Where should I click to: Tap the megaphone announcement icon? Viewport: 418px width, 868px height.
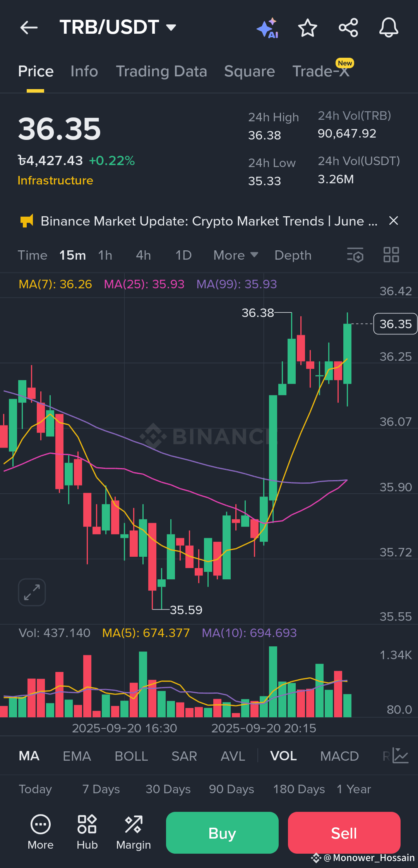pyautogui.click(x=27, y=221)
